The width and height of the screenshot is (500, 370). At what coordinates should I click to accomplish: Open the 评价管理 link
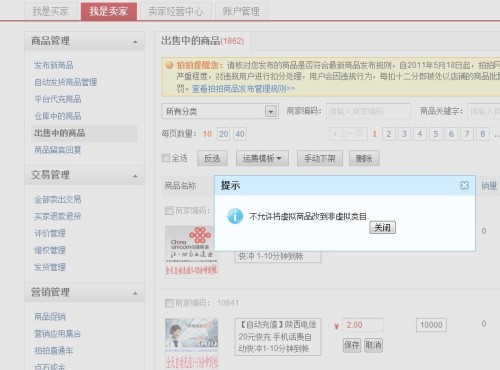[50, 233]
